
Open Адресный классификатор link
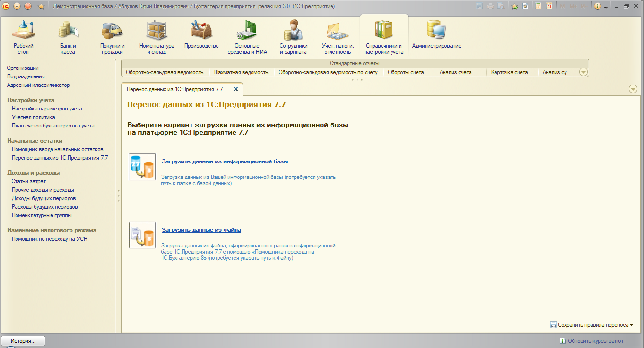point(38,85)
